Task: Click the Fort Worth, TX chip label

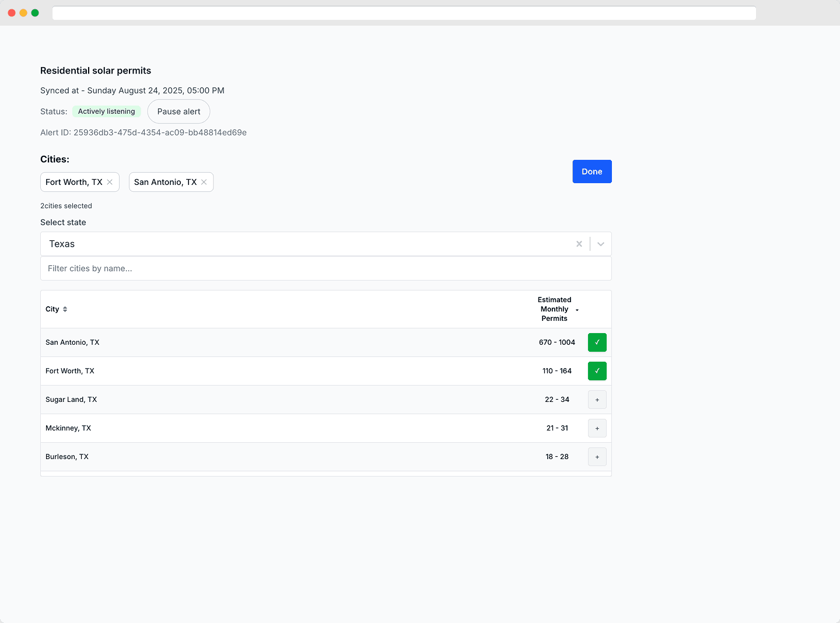Action: pyautogui.click(x=74, y=182)
